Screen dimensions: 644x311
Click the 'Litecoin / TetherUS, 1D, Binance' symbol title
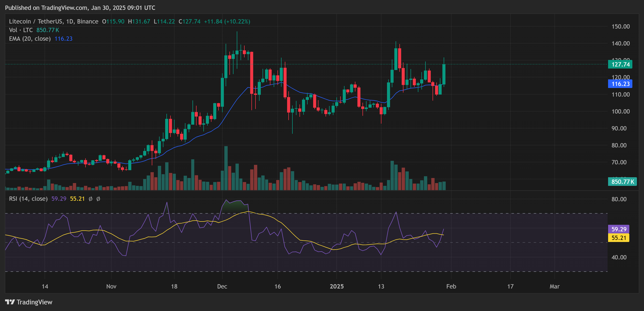click(x=54, y=21)
